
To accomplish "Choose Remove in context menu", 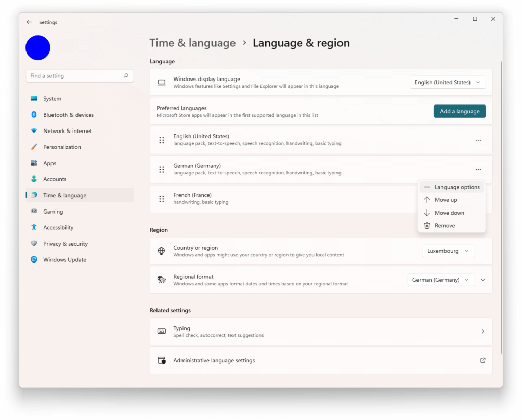I will point(452,226).
